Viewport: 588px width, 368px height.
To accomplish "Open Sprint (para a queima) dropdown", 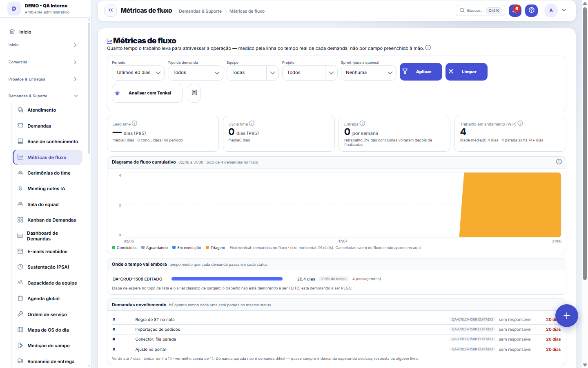I will click(x=368, y=73).
